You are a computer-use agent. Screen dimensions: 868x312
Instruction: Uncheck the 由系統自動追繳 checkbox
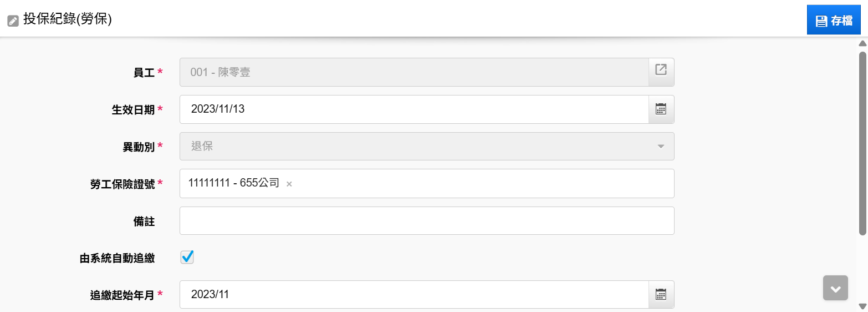187,257
